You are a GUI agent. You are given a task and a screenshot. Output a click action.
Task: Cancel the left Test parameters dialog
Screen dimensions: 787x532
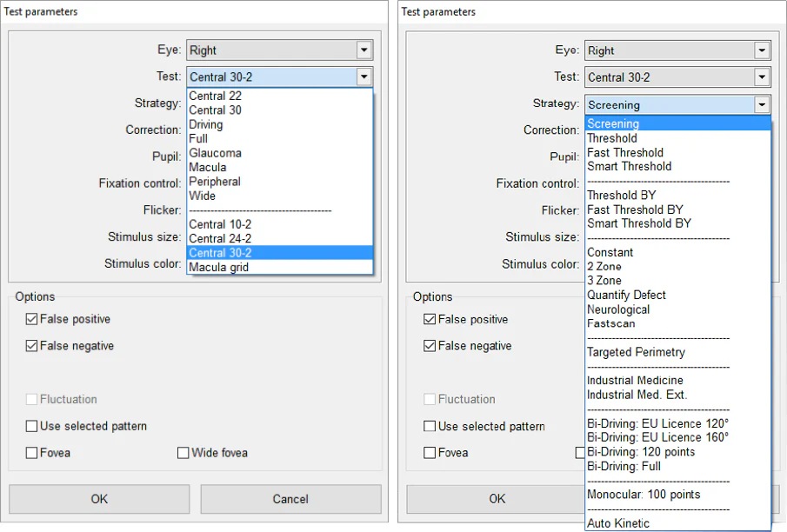(290, 499)
